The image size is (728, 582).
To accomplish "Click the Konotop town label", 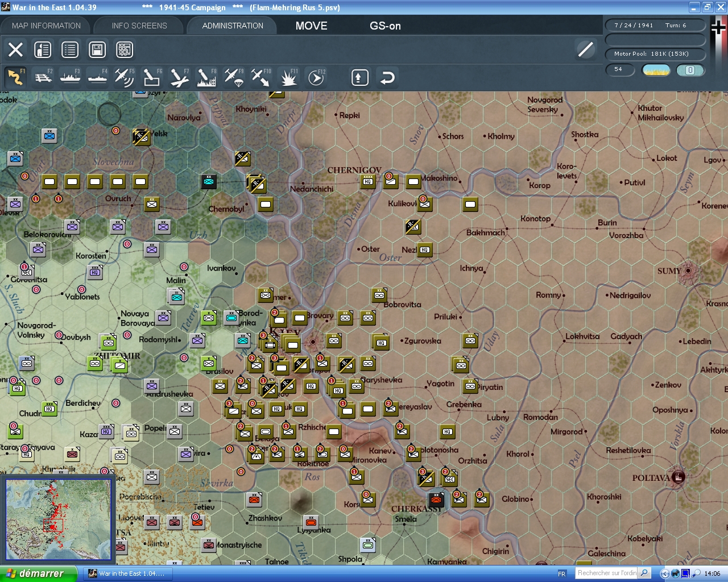I will (535, 219).
